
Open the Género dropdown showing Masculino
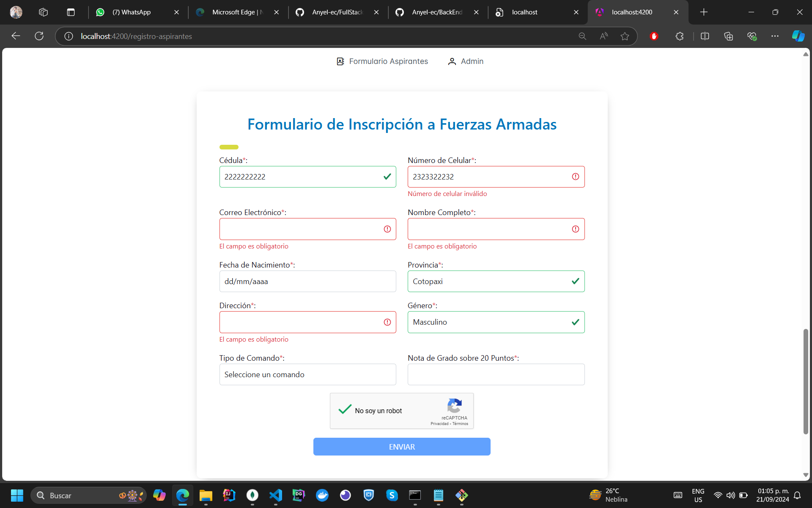click(x=496, y=322)
